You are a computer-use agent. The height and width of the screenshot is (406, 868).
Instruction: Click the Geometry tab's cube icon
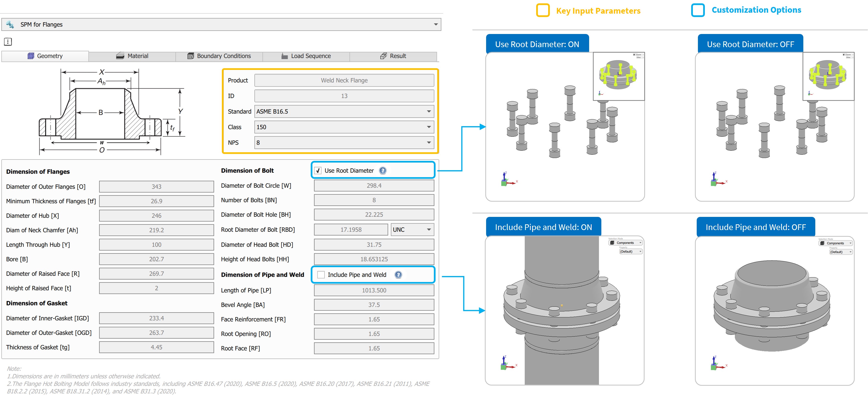31,56
